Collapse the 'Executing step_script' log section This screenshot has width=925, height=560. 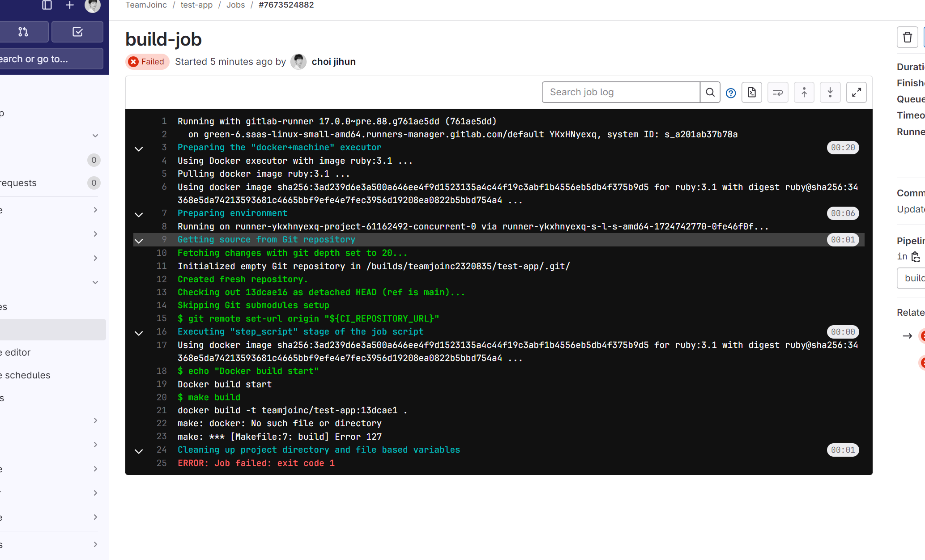click(x=139, y=333)
